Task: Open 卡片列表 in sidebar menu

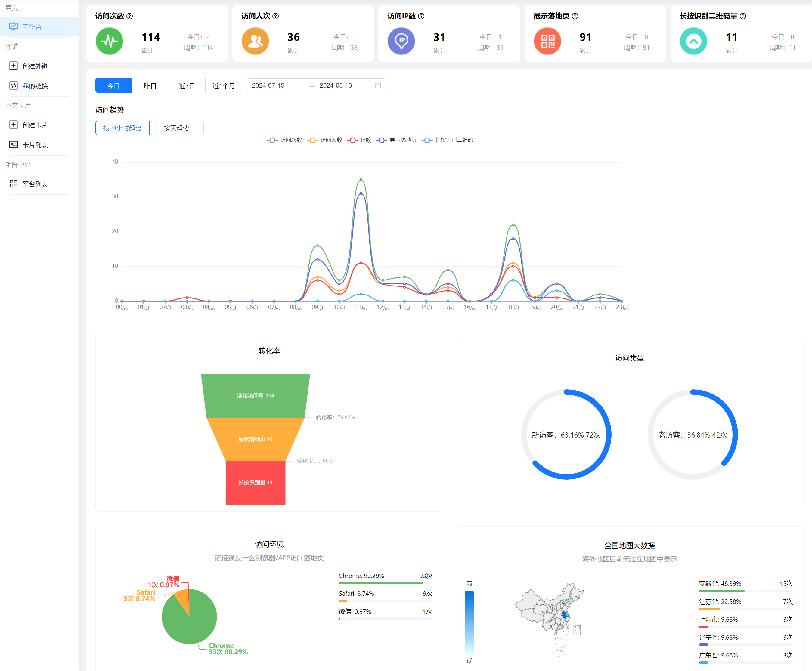Action: click(x=35, y=145)
